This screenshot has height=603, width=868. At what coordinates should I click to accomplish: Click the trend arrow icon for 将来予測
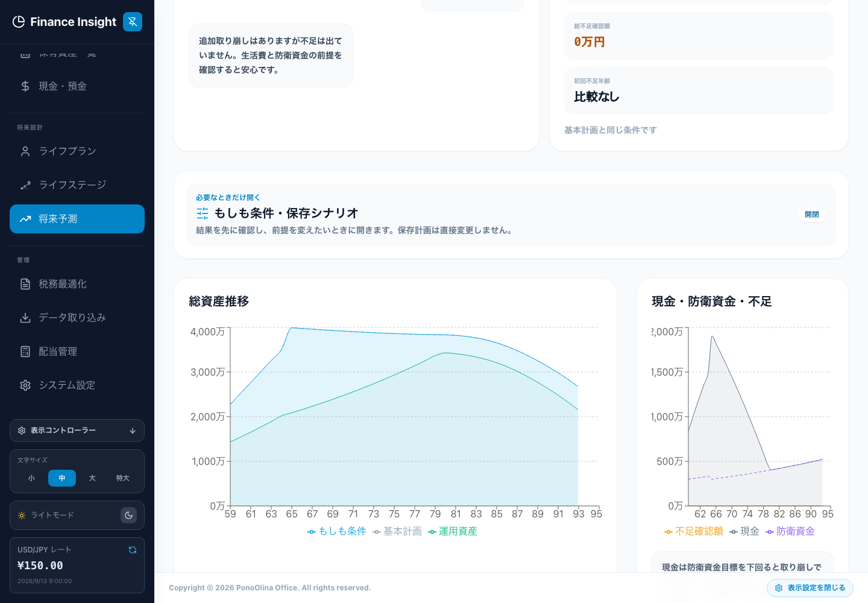point(25,219)
